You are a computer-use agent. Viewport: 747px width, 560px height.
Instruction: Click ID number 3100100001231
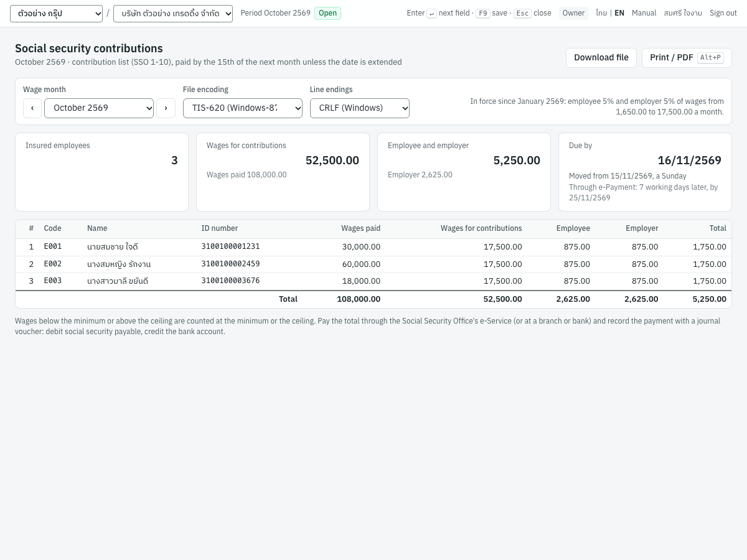pos(230,247)
